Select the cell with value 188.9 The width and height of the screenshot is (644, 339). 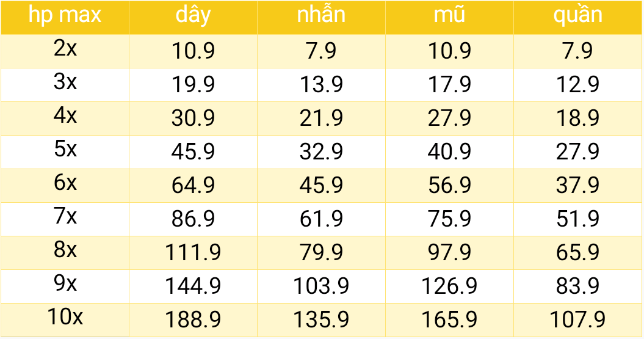pos(193,320)
